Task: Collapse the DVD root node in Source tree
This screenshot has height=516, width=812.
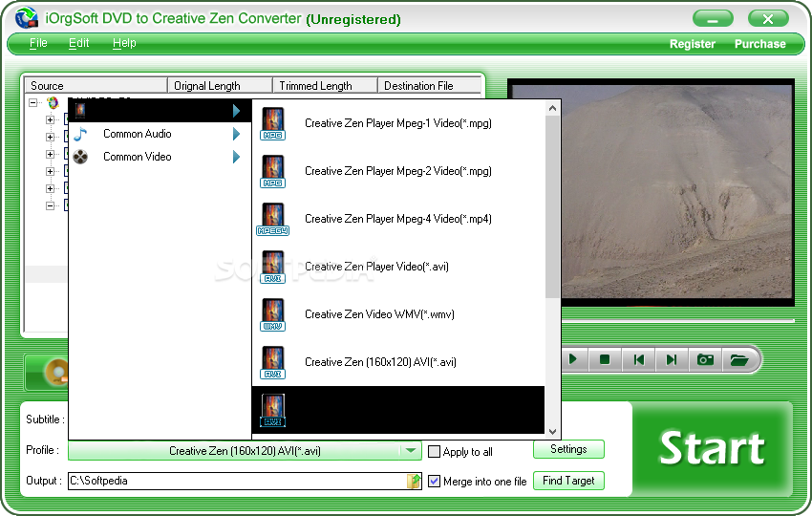Action: point(33,102)
